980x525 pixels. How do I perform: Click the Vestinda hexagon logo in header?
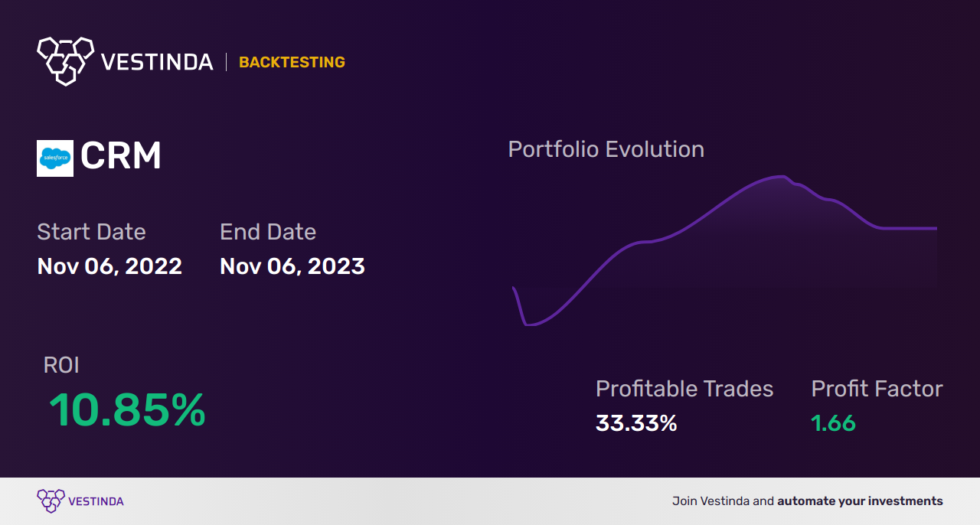click(x=65, y=60)
